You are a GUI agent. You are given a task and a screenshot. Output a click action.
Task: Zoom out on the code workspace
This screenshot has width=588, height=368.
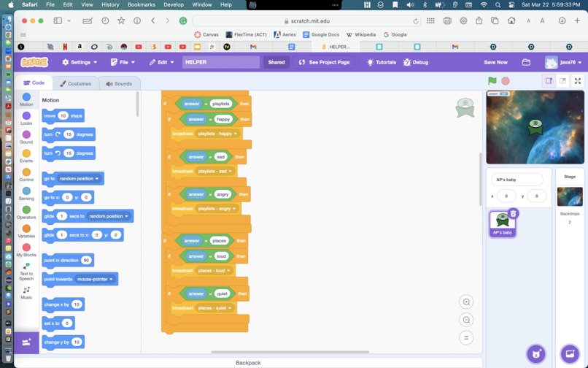(x=466, y=320)
